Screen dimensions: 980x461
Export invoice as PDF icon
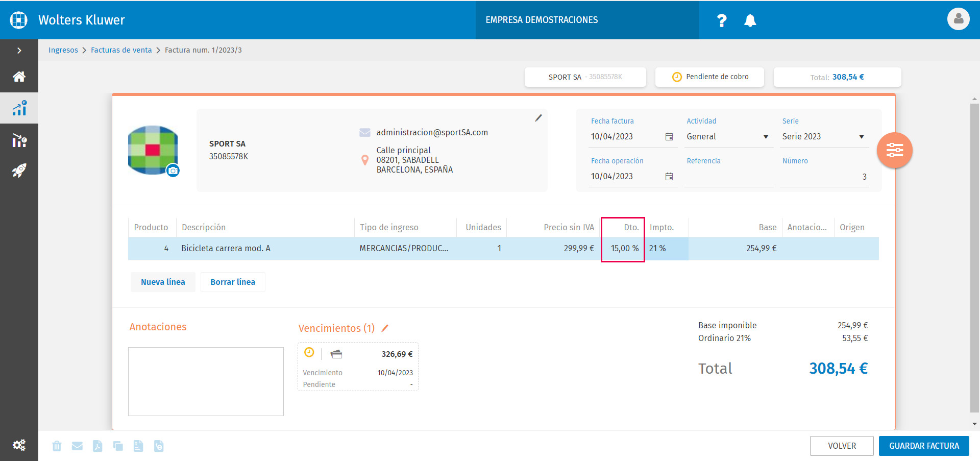[x=97, y=446]
